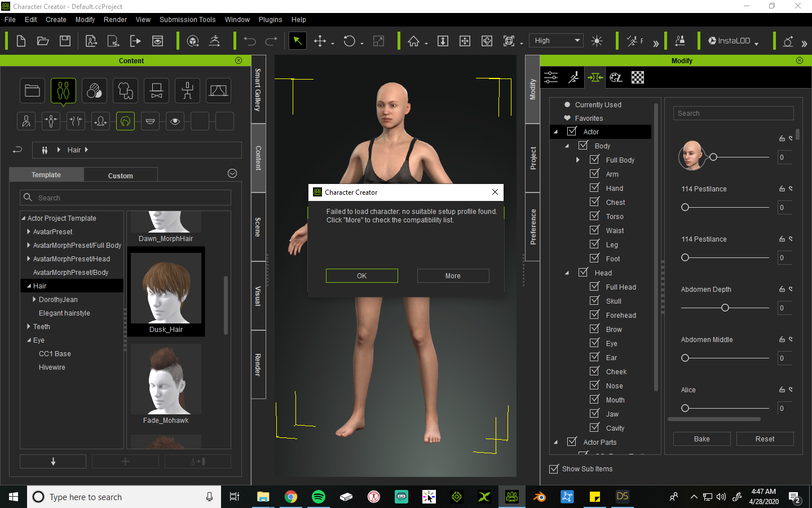This screenshot has height=508, width=812.
Task: Collapse the Eye tree node in Content
Action: coord(29,340)
